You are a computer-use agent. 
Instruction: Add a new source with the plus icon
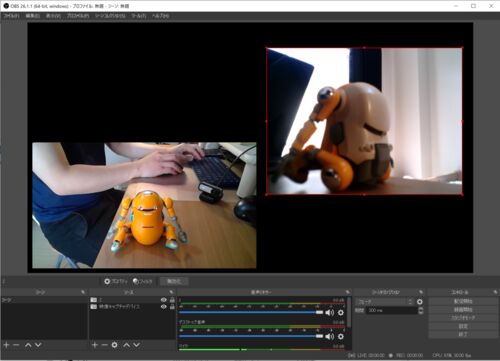[95, 345]
